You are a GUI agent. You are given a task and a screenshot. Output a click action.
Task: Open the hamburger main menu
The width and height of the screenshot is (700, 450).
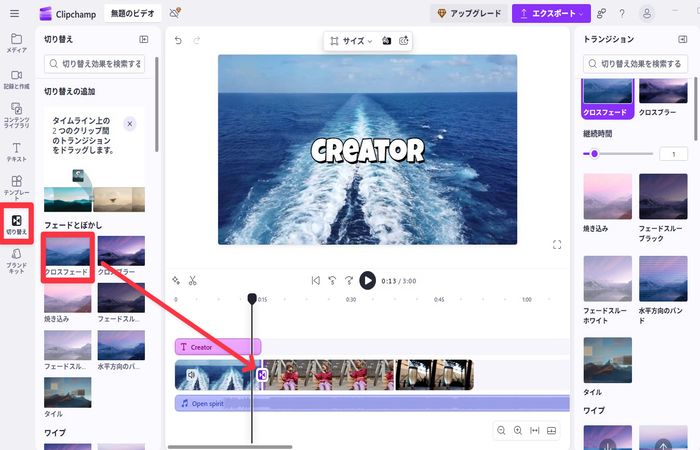(14, 13)
